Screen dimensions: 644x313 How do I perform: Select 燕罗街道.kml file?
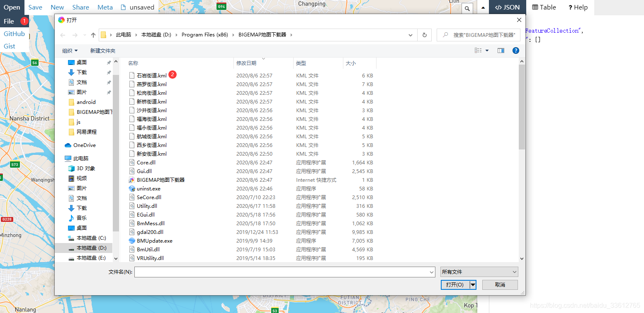pyautogui.click(x=152, y=84)
